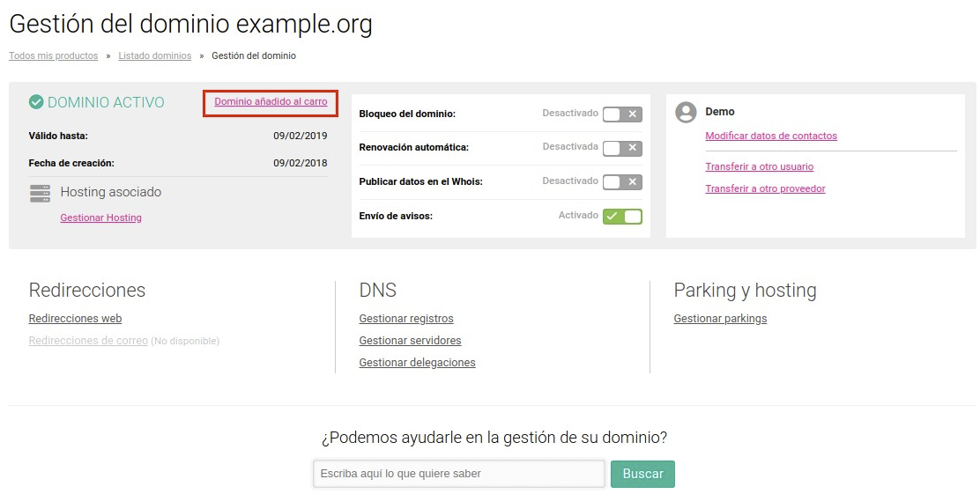Click the Buscar button

(x=642, y=474)
